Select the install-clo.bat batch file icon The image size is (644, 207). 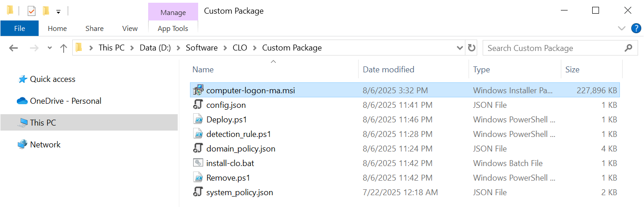coord(198,163)
